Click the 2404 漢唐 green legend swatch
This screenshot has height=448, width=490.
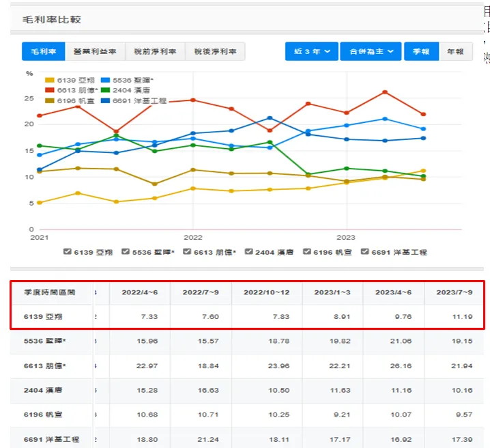pos(105,90)
